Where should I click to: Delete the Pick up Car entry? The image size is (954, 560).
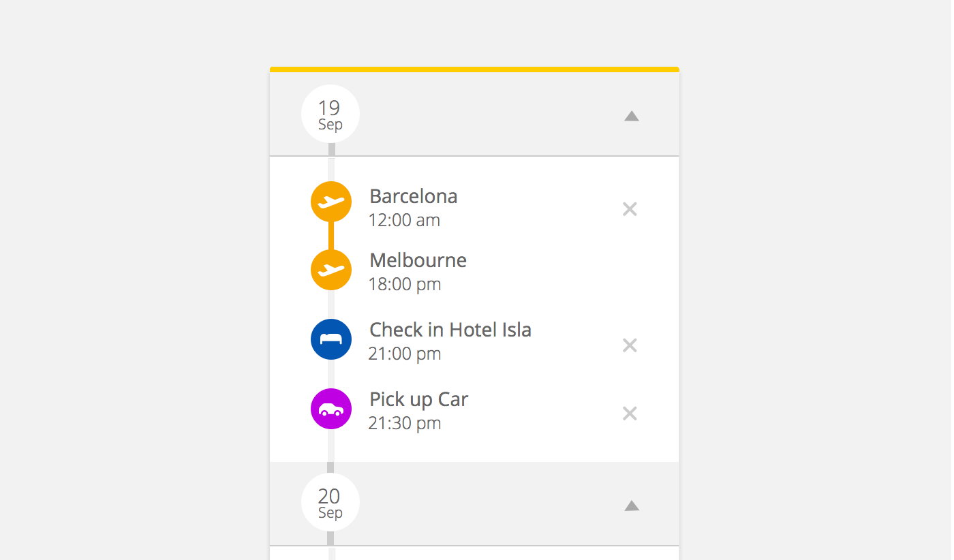click(x=630, y=414)
